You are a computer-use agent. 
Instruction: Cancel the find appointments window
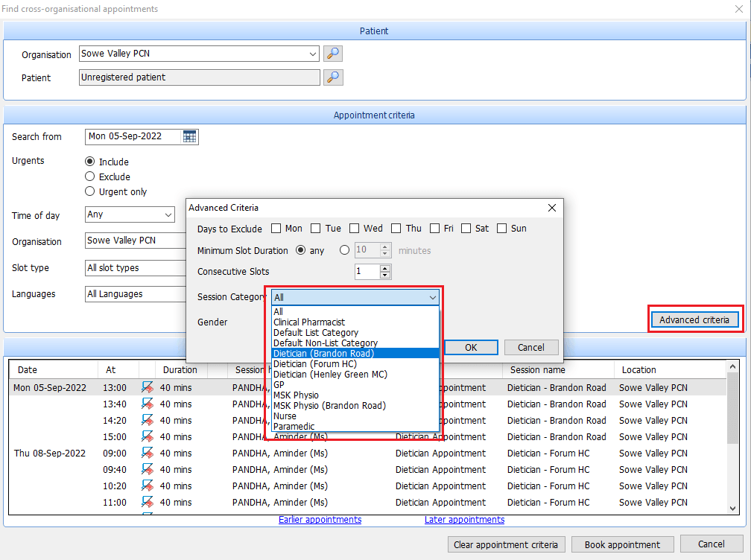[712, 544]
